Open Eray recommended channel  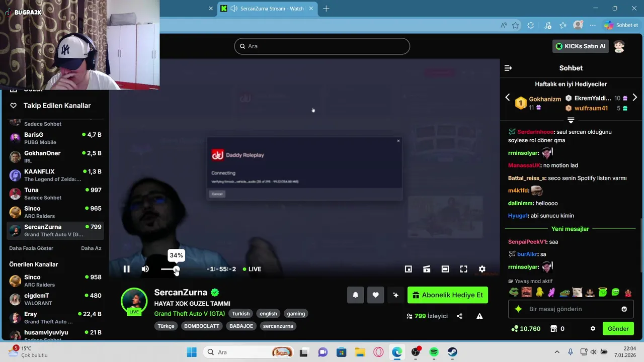tap(55, 318)
